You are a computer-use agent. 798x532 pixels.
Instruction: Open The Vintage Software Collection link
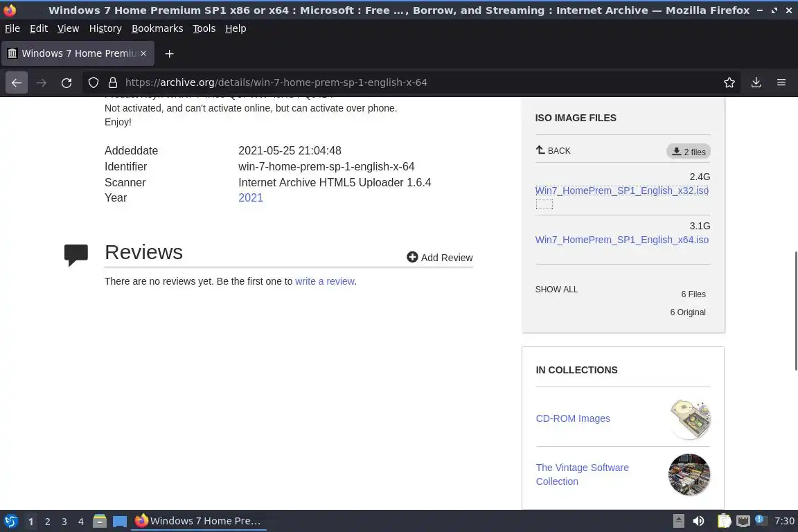582,475
